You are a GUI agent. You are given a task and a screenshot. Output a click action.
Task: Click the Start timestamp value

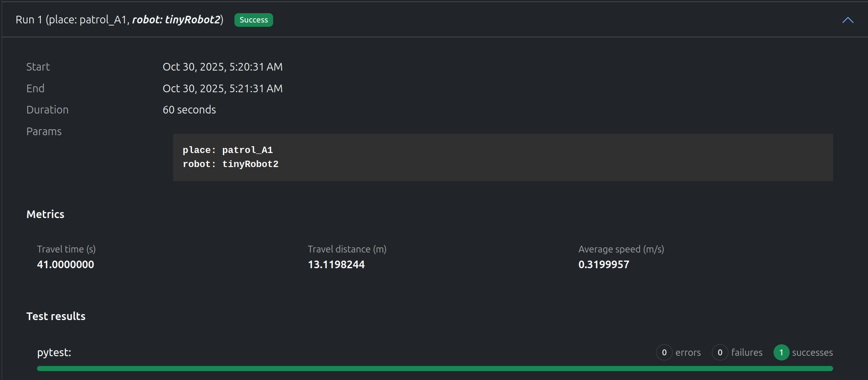click(x=223, y=67)
